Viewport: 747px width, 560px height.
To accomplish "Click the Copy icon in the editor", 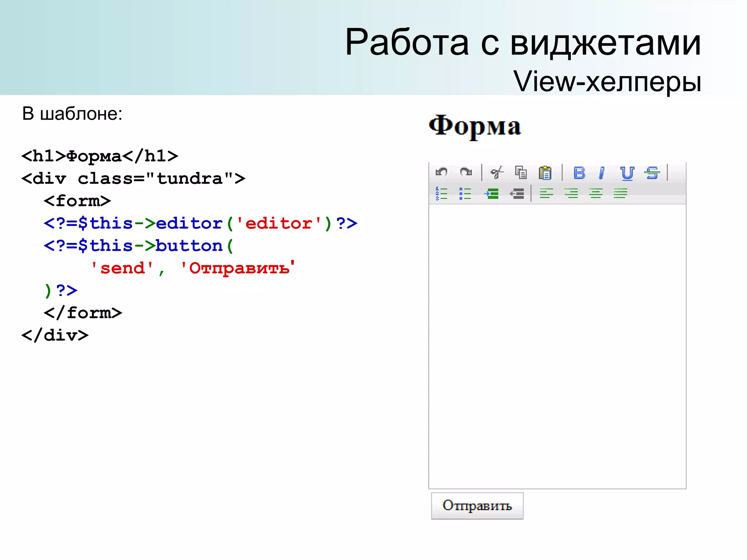I will tap(520, 172).
